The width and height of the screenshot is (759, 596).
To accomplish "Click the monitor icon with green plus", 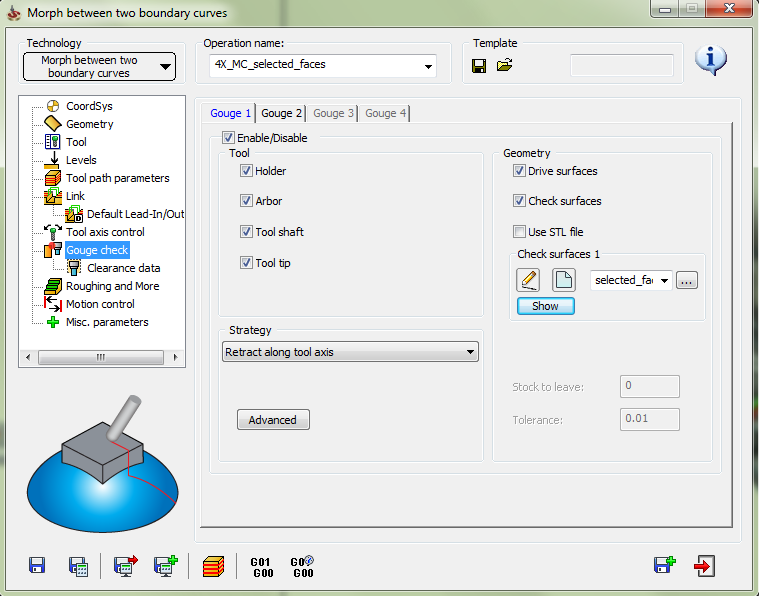I will tap(166, 565).
